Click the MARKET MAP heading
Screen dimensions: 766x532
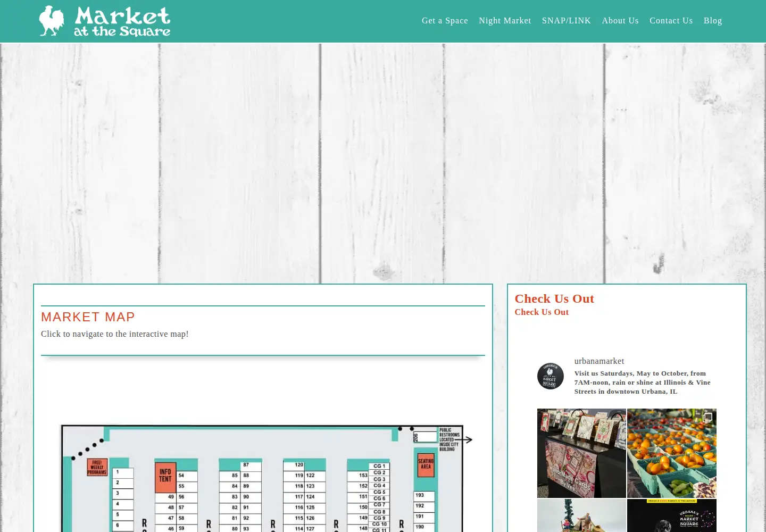click(88, 317)
